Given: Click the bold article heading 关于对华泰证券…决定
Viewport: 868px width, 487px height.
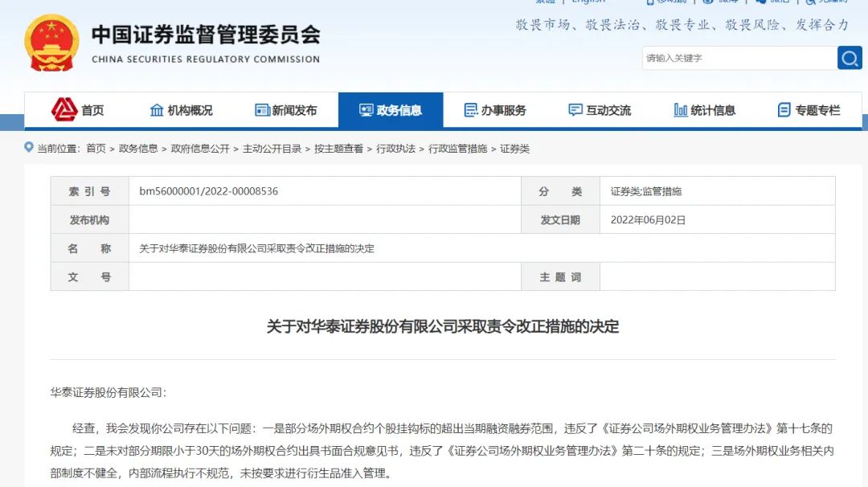Looking at the screenshot, I should [443, 326].
